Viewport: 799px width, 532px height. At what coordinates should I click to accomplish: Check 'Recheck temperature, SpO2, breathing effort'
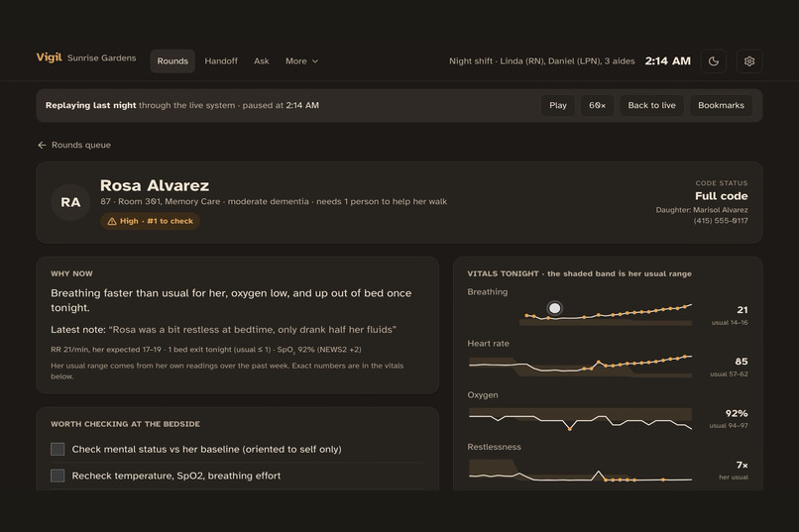point(57,476)
